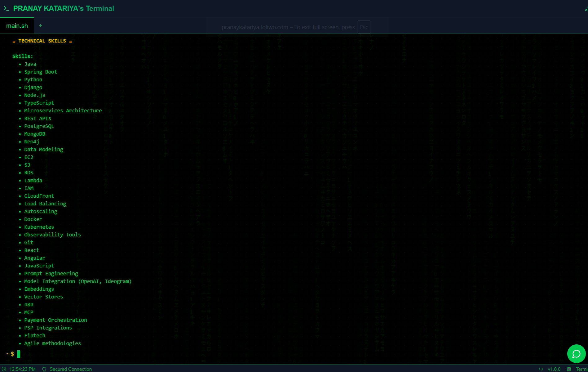The height and width of the screenshot is (372, 588).
Task: Click the Kubernetes entry
Action: (x=39, y=227)
